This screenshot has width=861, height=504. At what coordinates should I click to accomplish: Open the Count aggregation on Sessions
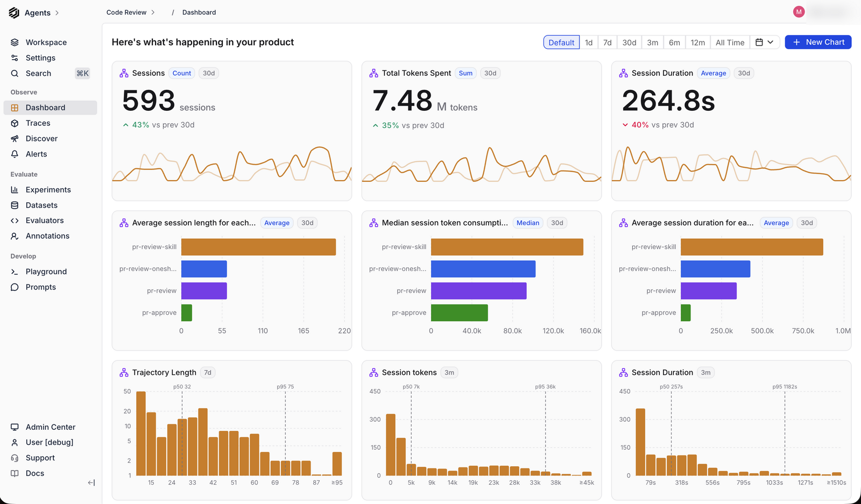[x=182, y=73]
